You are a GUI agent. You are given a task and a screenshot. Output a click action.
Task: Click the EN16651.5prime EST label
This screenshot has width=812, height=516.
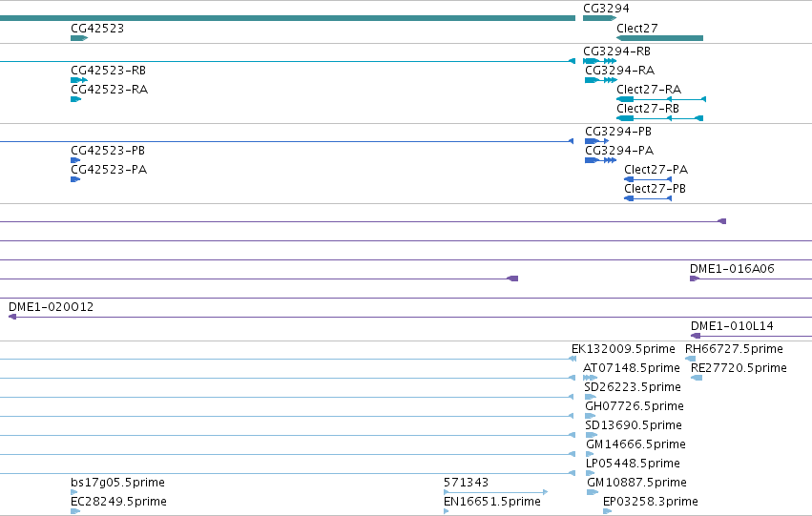(x=492, y=502)
